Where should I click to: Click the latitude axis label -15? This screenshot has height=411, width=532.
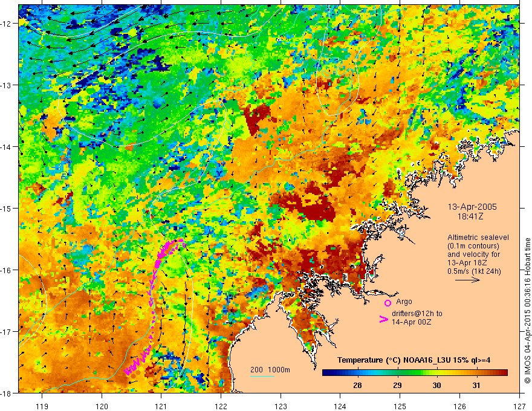coord(6,208)
